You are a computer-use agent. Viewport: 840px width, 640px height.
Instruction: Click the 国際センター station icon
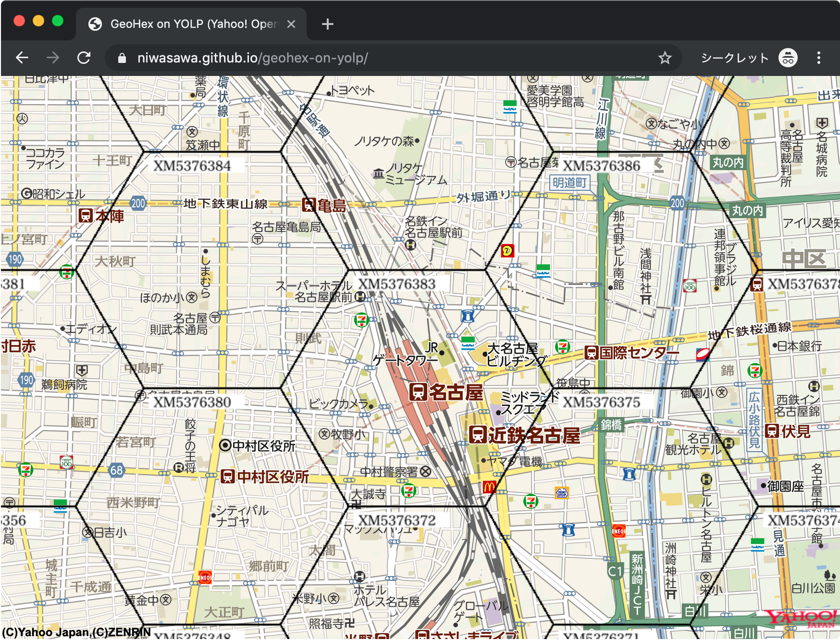click(592, 353)
